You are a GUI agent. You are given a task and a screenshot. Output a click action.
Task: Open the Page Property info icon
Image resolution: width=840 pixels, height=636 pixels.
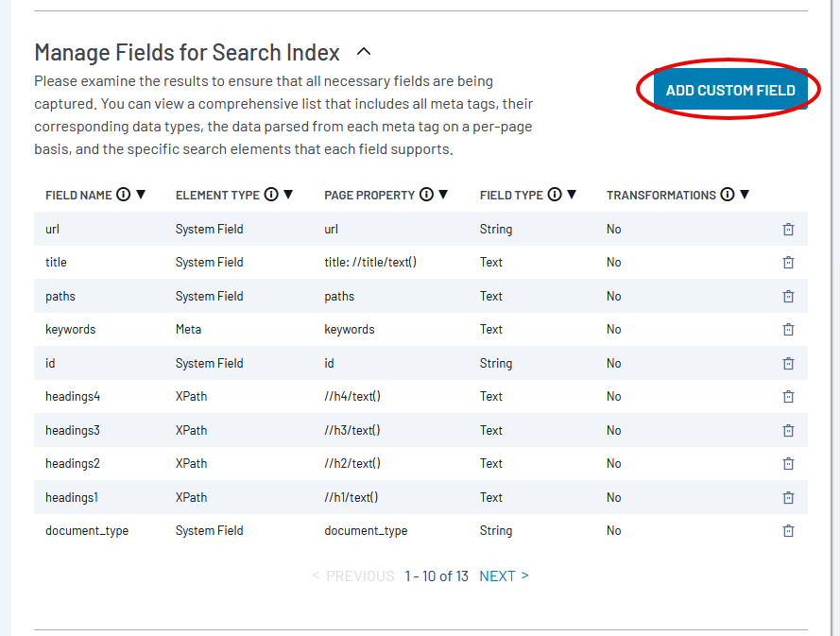426,195
